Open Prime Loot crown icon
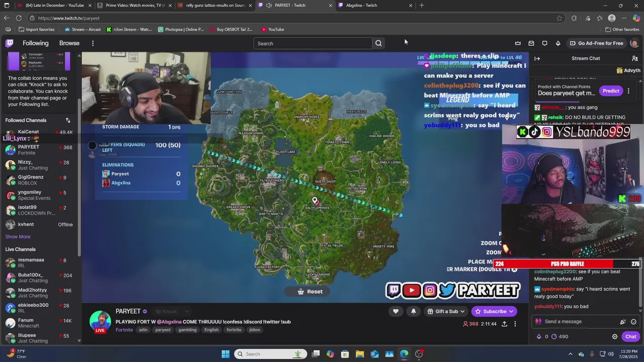 518,43
